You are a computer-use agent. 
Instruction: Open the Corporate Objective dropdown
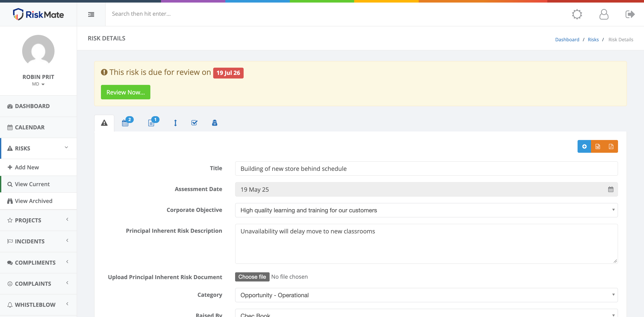[x=426, y=210]
